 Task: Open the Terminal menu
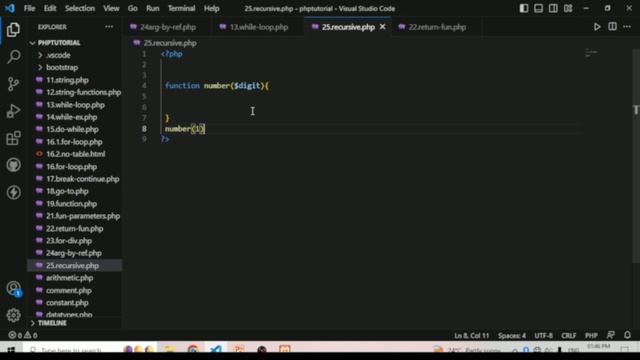(182, 9)
